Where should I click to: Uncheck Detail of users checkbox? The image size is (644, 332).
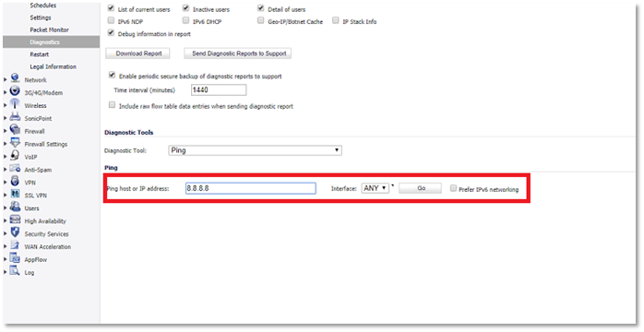261,8
